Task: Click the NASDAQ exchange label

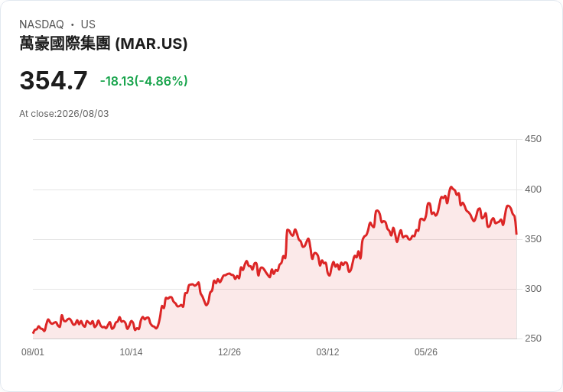Action: (x=41, y=24)
